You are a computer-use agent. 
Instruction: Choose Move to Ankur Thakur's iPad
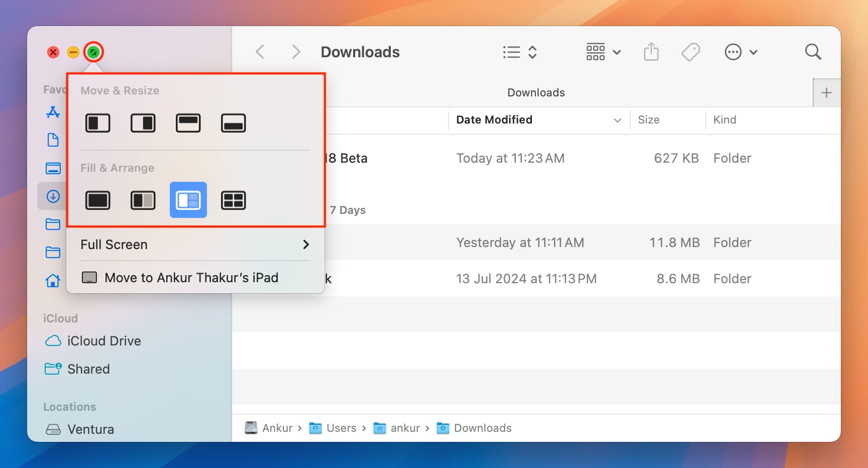[191, 278]
